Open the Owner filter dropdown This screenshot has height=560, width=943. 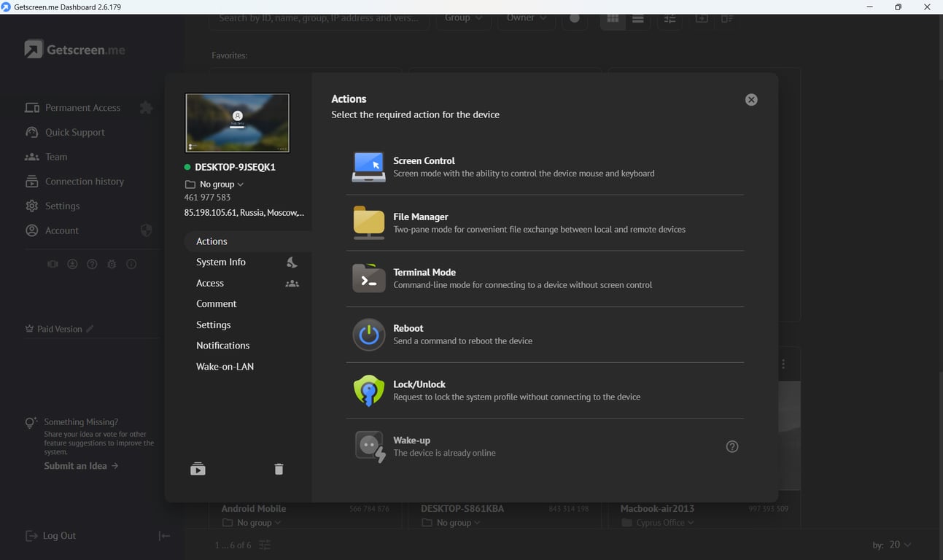(x=525, y=17)
